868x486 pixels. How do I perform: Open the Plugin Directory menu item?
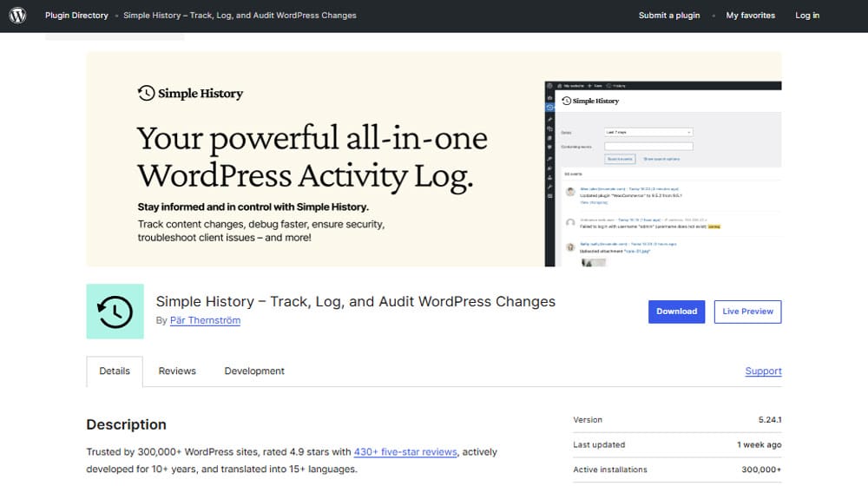[x=76, y=16]
